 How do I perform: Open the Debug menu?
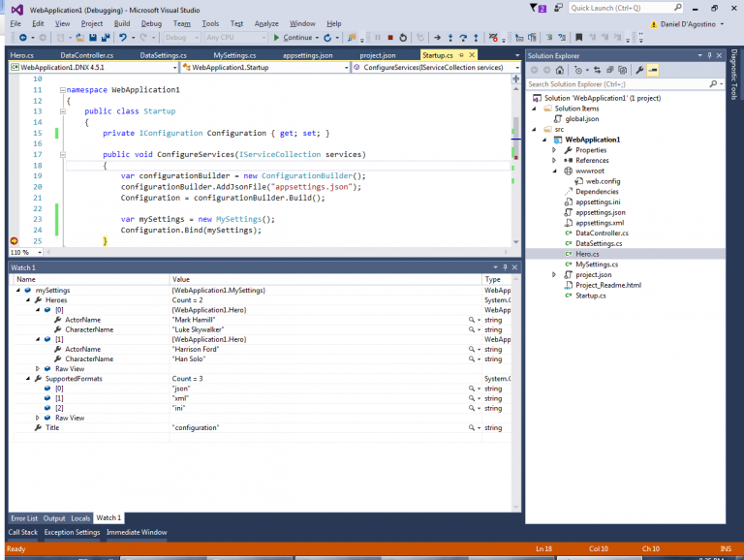(x=151, y=23)
